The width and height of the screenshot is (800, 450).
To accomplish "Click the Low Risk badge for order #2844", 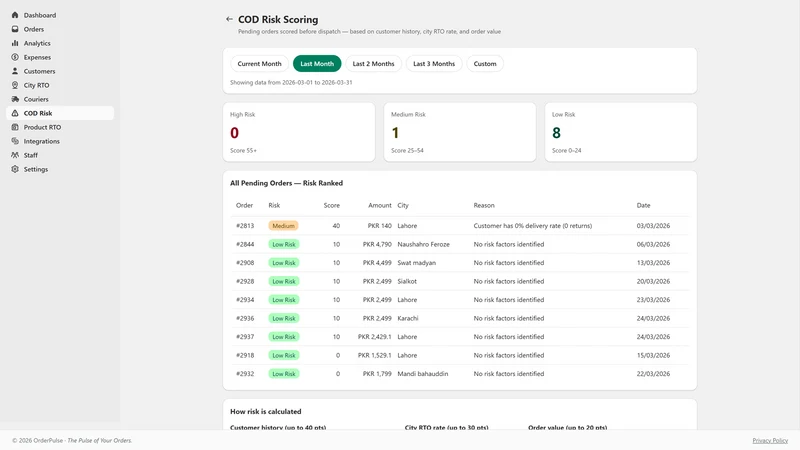I will pos(284,244).
